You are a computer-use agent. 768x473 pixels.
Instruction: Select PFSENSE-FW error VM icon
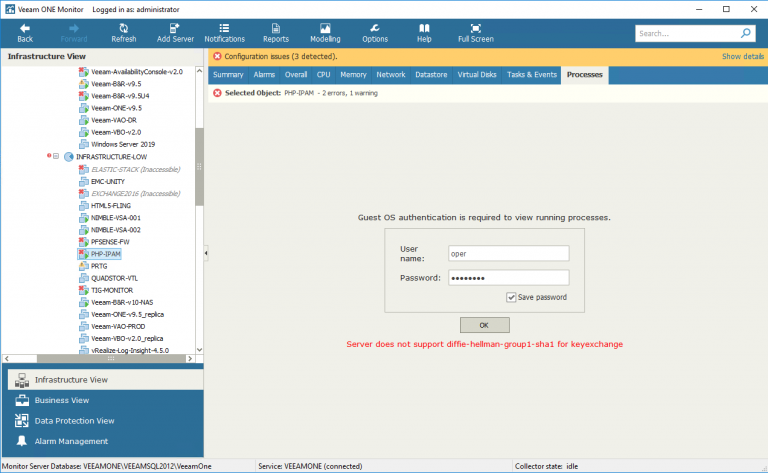coord(84,242)
